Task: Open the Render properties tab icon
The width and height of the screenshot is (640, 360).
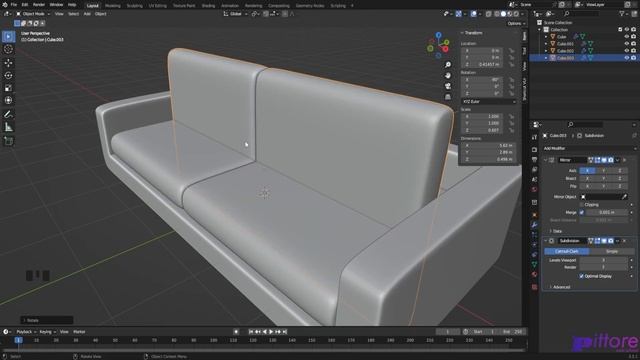Action: [534, 150]
